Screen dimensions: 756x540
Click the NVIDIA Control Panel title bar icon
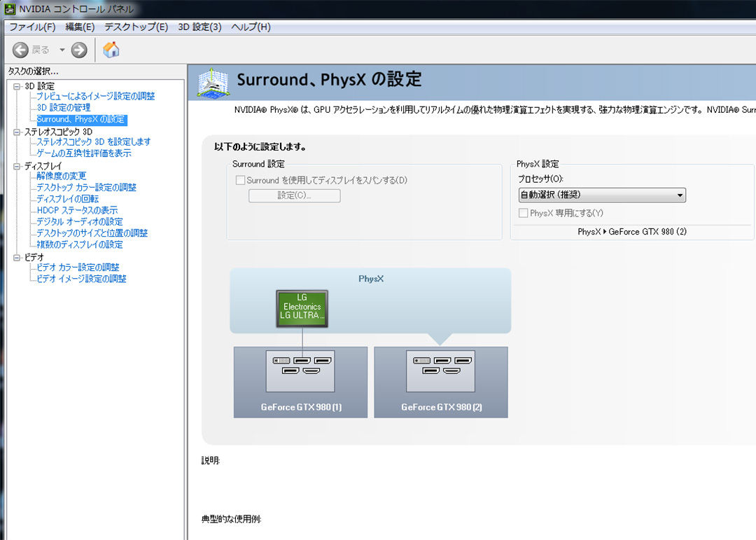(x=9, y=8)
